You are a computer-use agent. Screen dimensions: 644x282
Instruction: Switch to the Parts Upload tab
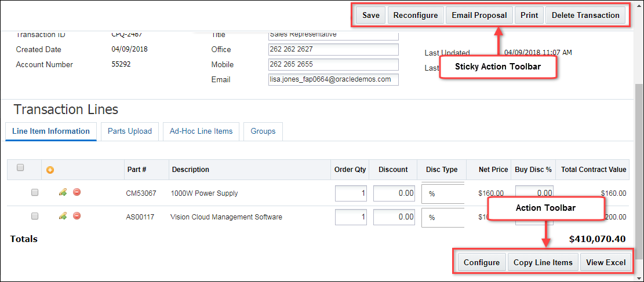[x=130, y=131]
